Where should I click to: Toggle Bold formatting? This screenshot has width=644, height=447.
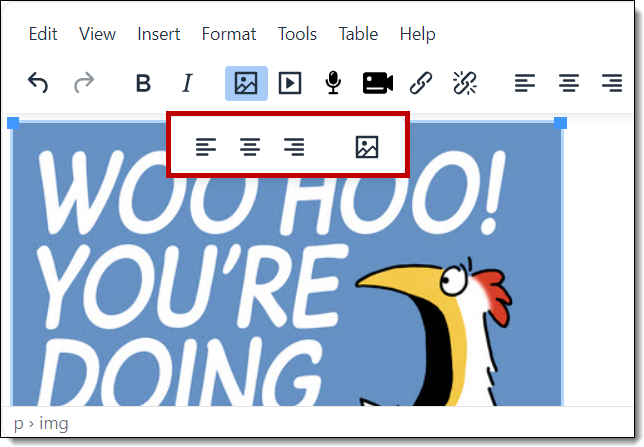[x=143, y=83]
